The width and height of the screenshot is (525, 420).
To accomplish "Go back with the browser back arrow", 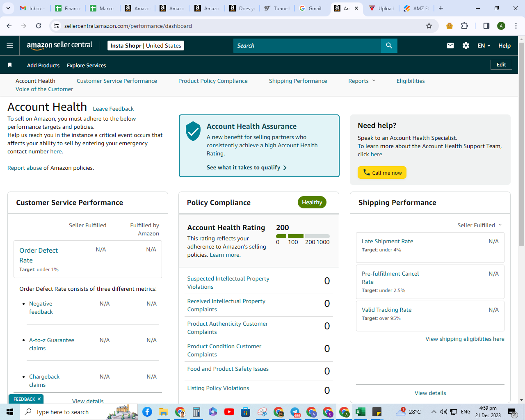I will (9, 26).
